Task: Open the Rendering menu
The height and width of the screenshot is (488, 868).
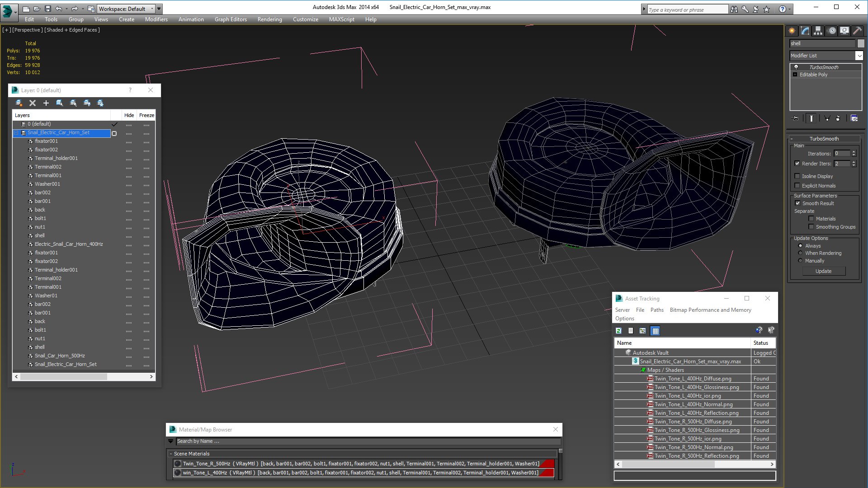Action: pos(269,19)
